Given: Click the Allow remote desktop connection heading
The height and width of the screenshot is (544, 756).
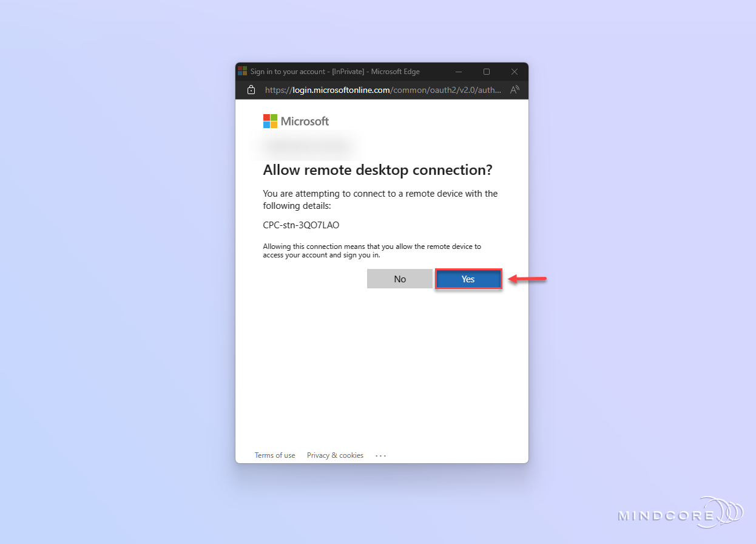Looking at the screenshot, I should (x=377, y=170).
